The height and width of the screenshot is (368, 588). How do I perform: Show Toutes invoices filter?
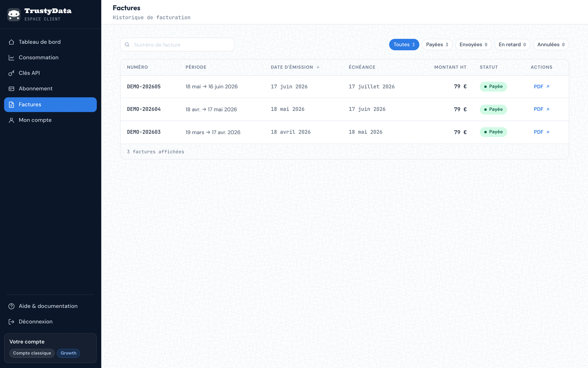pyautogui.click(x=404, y=45)
